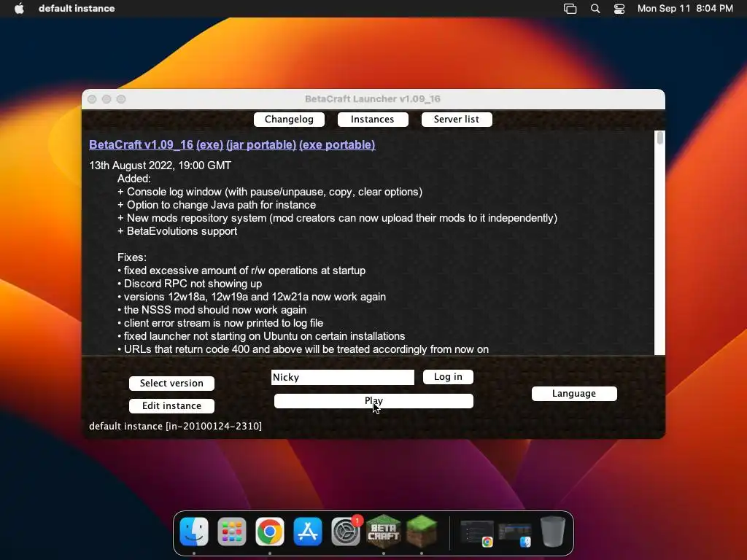Click the (exe) download link

[209, 145]
